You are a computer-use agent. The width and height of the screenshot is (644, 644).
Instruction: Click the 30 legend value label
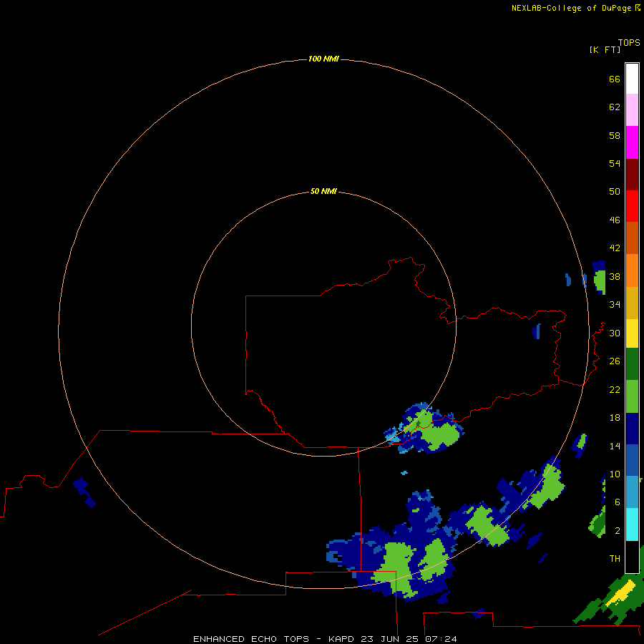pyautogui.click(x=615, y=333)
